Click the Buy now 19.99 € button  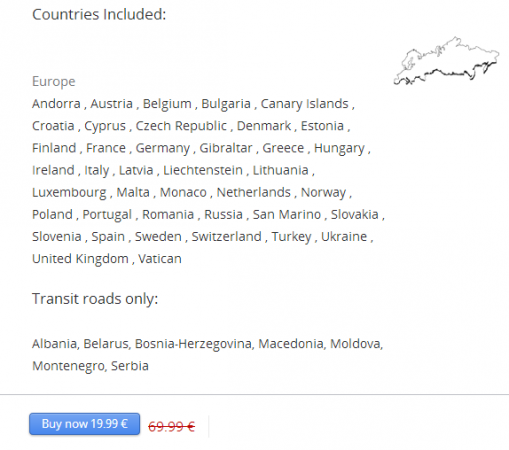(x=84, y=424)
